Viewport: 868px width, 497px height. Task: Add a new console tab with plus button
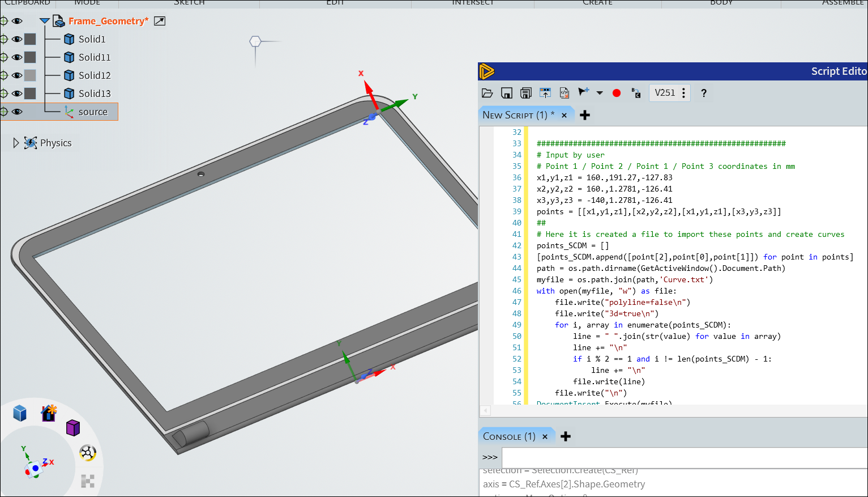click(566, 436)
